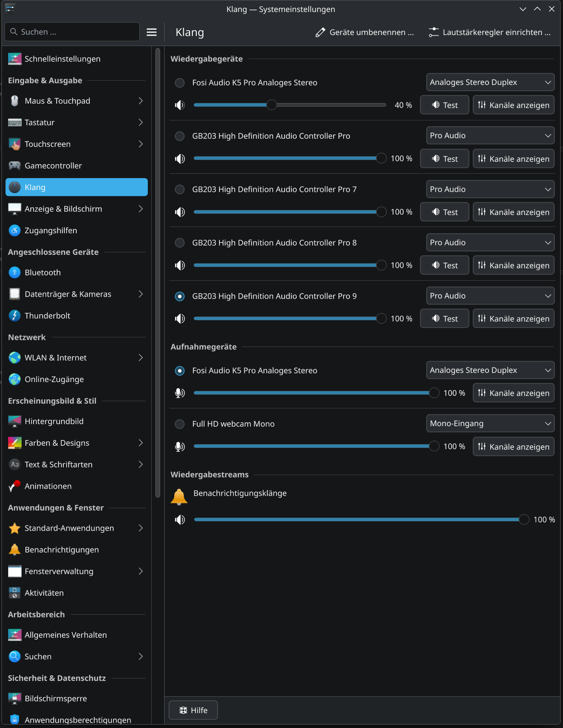This screenshot has width=563, height=728.
Task: Click the Thunderbolt lightning icon in sidebar
Action: pos(15,316)
